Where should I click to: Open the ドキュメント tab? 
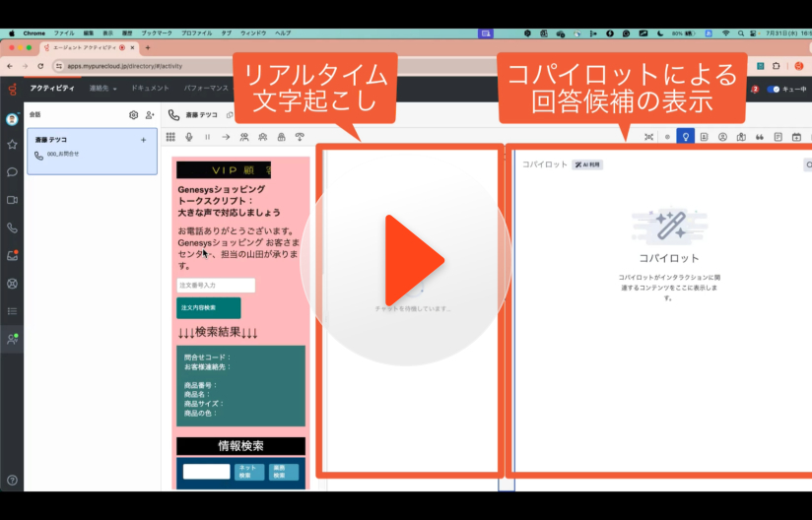150,89
